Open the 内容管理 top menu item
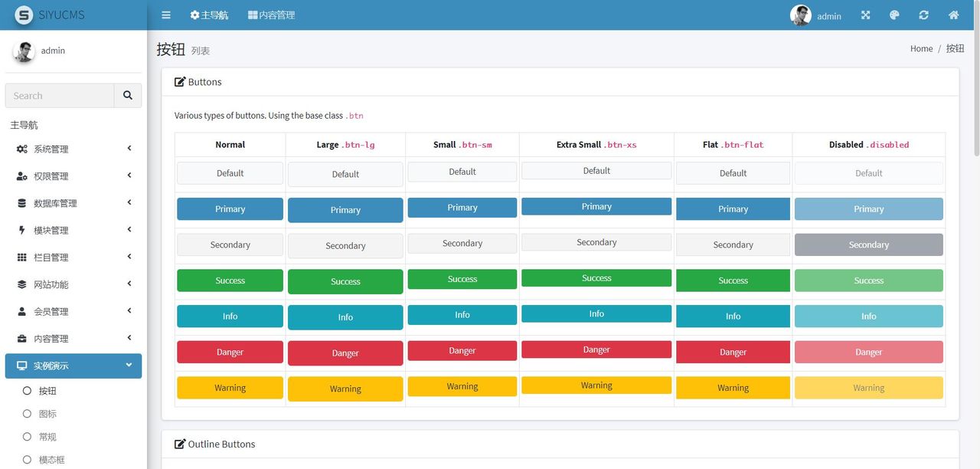This screenshot has height=469, width=980. pos(271,15)
